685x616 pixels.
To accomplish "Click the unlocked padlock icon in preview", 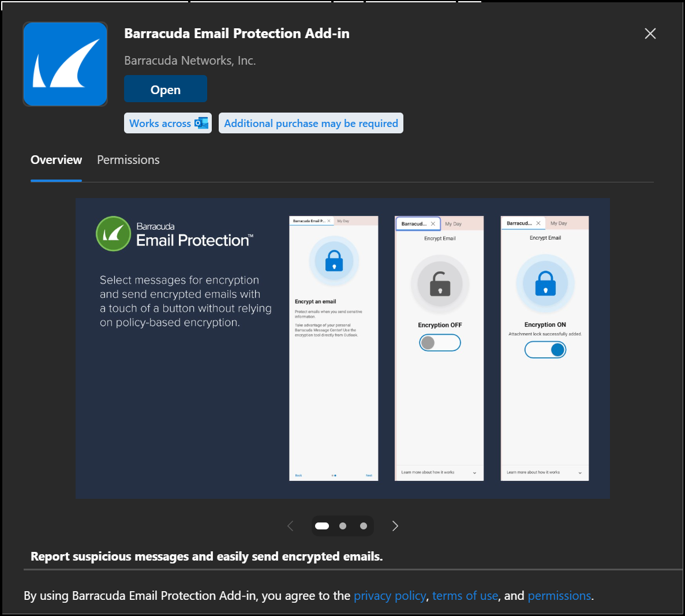I will tap(440, 283).
